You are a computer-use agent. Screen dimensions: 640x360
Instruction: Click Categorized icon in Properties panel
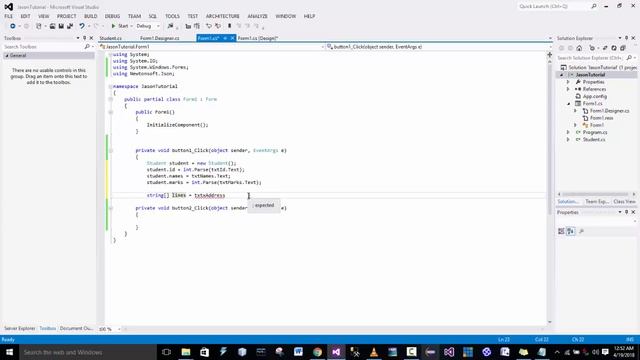click(561, 231)
